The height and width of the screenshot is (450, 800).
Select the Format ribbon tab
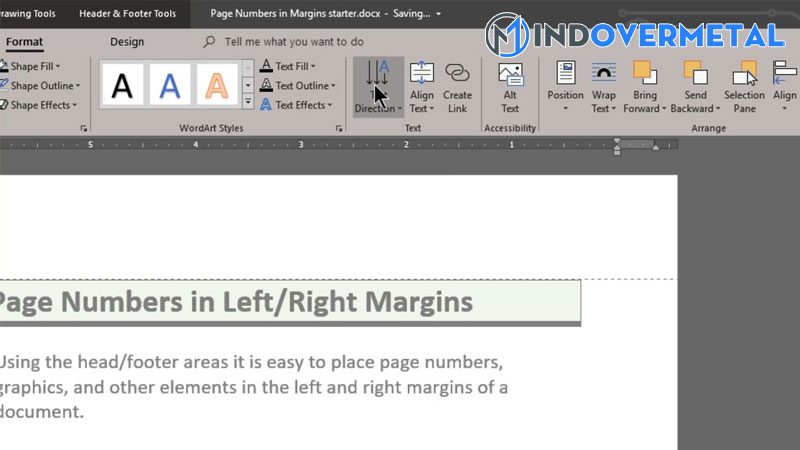(24, 42)
